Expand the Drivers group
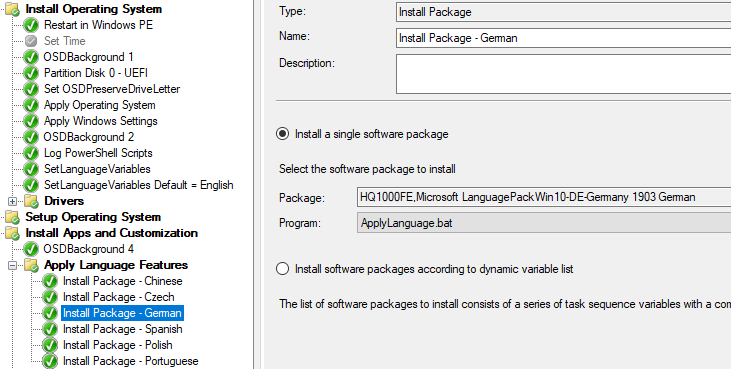Viewport: 731px width, 369px height. (x=13, y=201)
